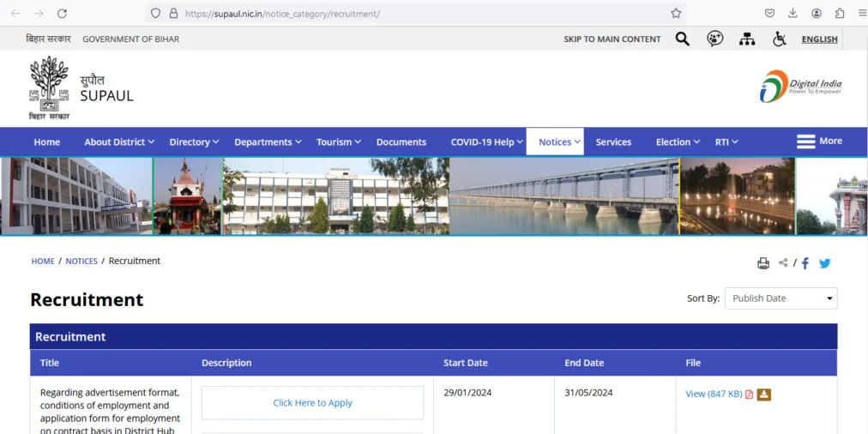The image size is (868, 434).
Task: Expand the Election menu
Action: click(678, 142)
